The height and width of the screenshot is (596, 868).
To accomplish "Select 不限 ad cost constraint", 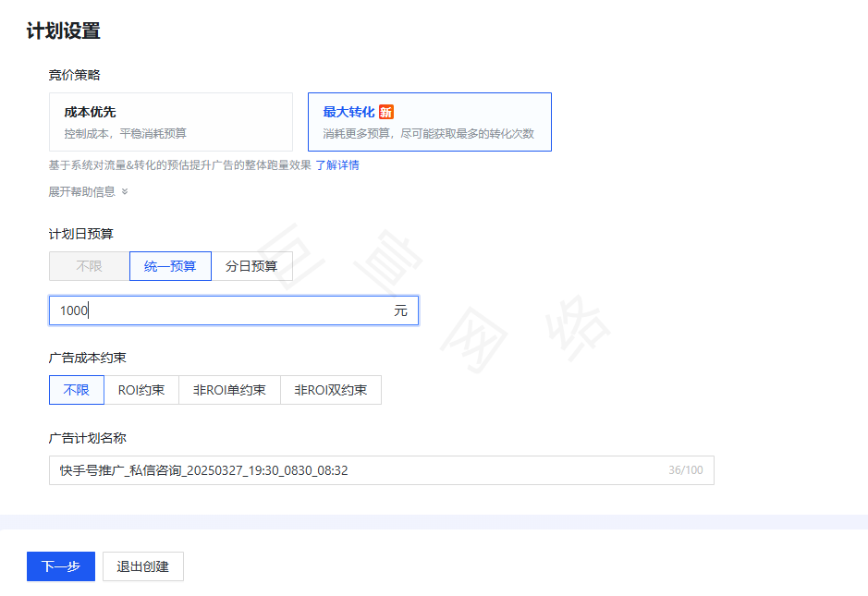I will 76,390.
